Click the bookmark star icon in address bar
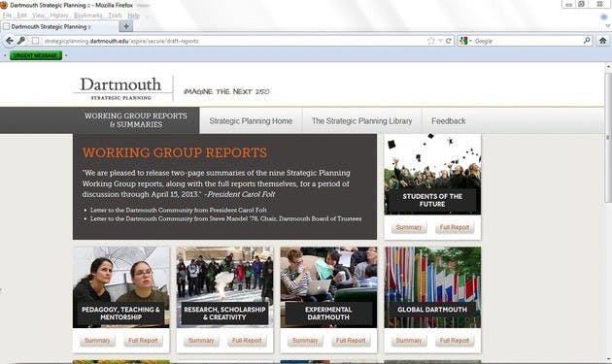Viewport: 612px width, 364px height. tap(431, 41)
